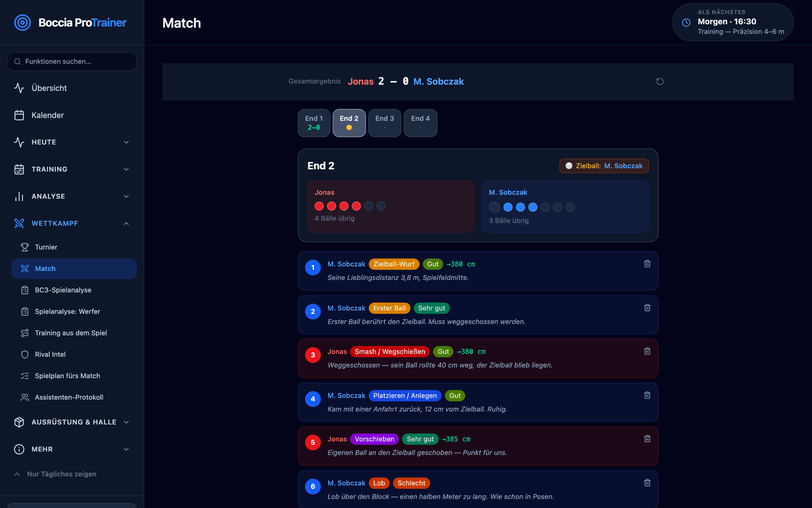Toggle M. Sobczak's first blue ball

point(508,207)
